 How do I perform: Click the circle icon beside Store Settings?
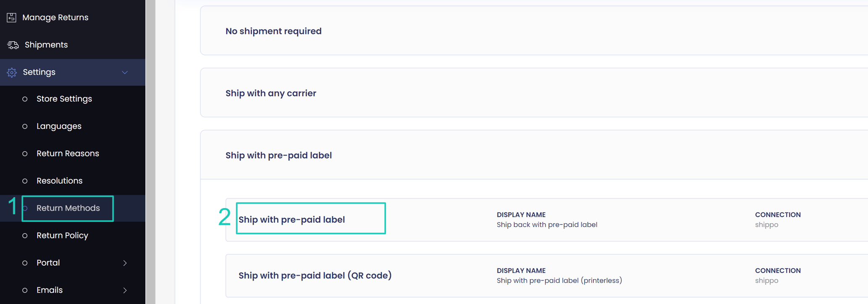(x=24, y=99)
